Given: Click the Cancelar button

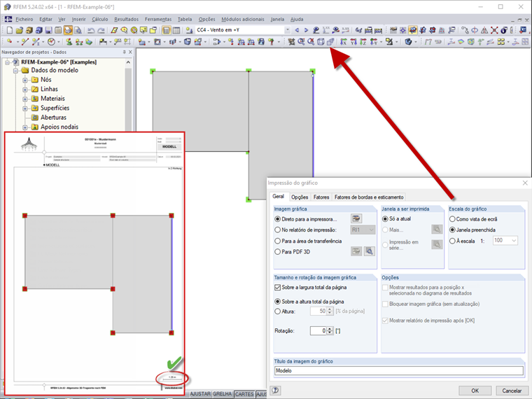Looking at the screenshot, I should (512, 391).
